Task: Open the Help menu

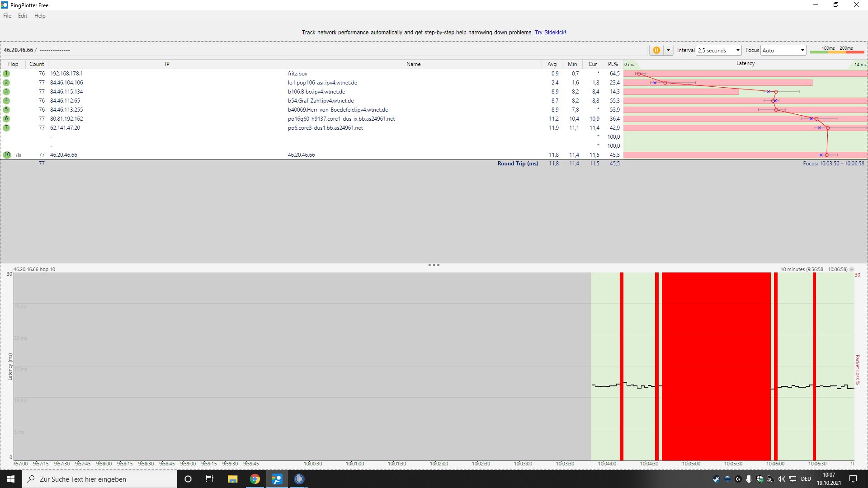Action: click(40, 16)
